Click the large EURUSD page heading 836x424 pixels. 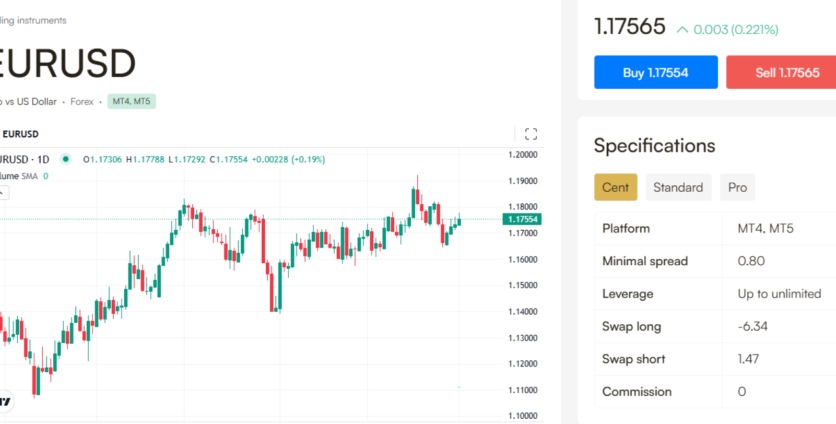pos(68,64)
